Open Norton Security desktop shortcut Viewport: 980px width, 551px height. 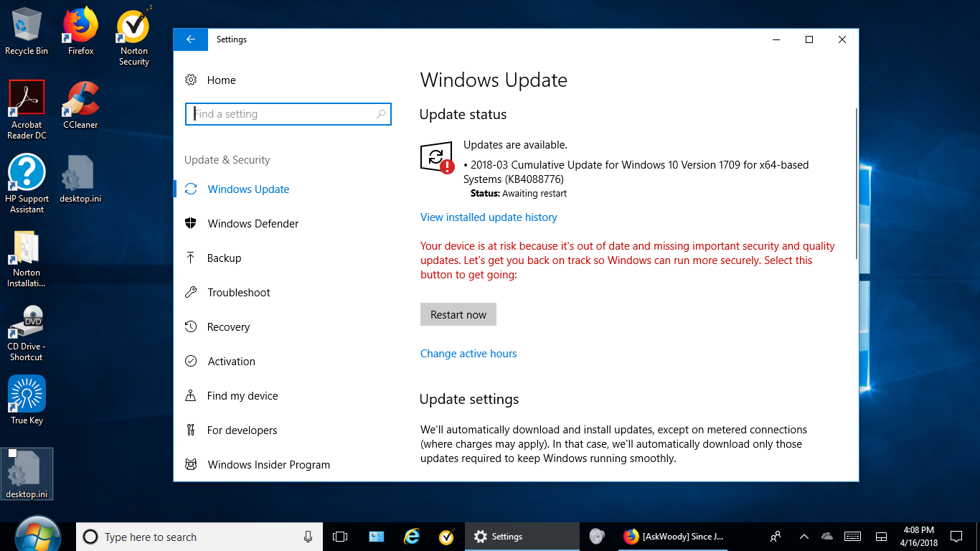[134, 37]
